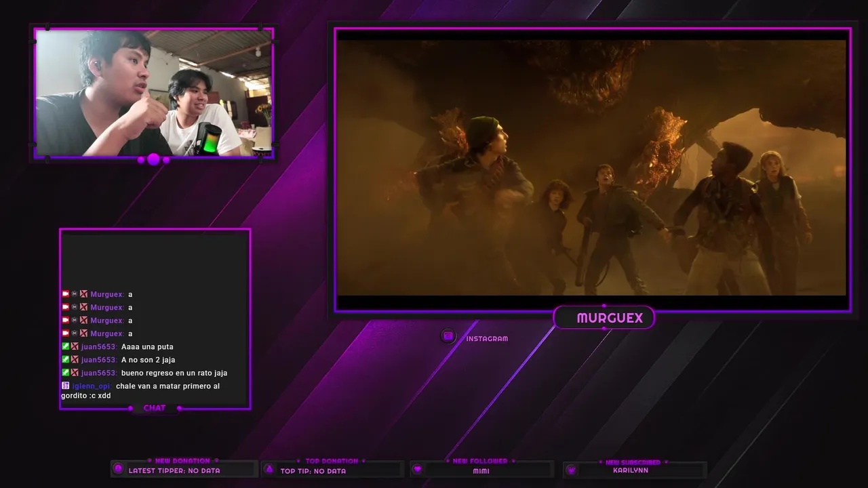Click the 'TOP DONATION' header label
The image size is (868, 488).
[x=332, y=461]
